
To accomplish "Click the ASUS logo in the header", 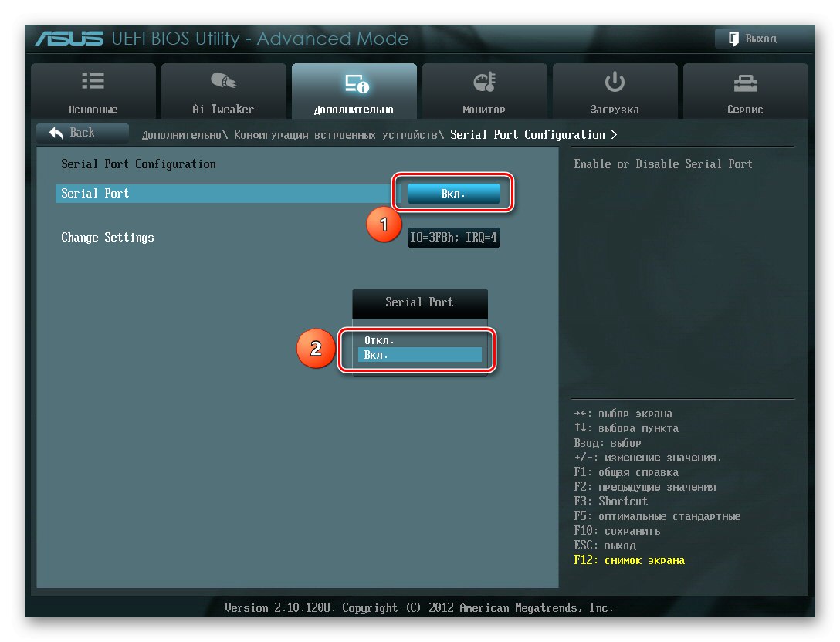I will pyautogui.click(x=69, y=39).
